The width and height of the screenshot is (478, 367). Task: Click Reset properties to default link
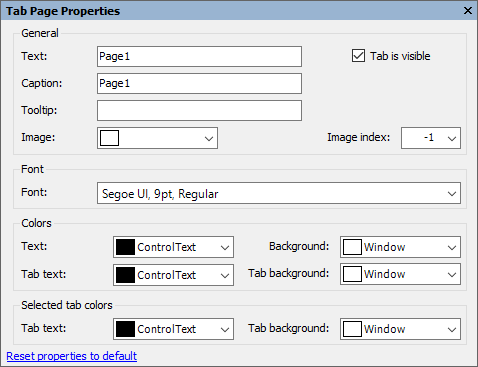(x=72, y=356)
